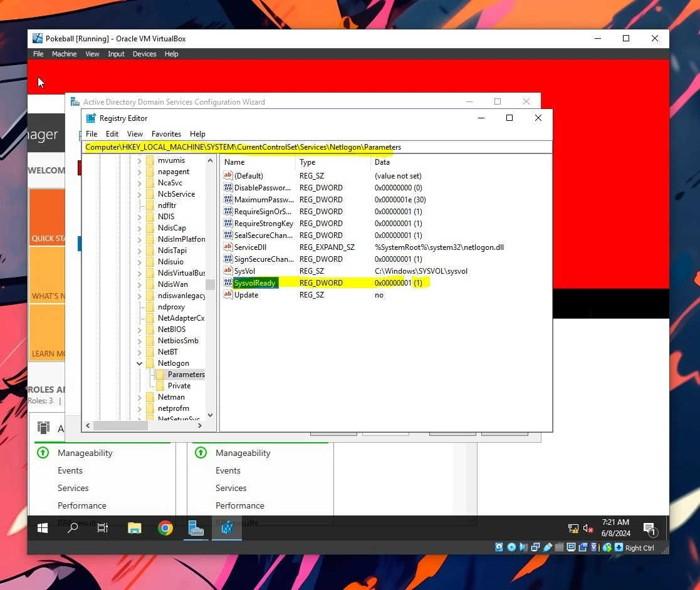Open Registry Editor View menu
700x590 pixels.
tap(135, 134)
